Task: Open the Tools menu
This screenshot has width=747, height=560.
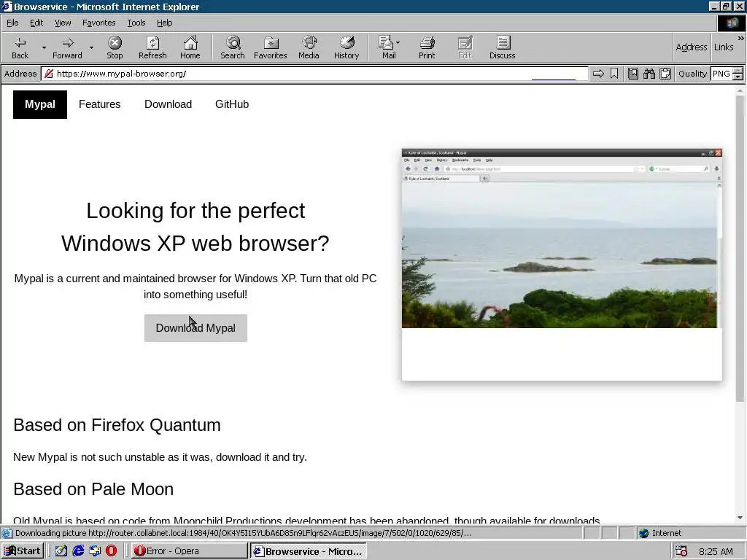Action: tap(136, 23)
